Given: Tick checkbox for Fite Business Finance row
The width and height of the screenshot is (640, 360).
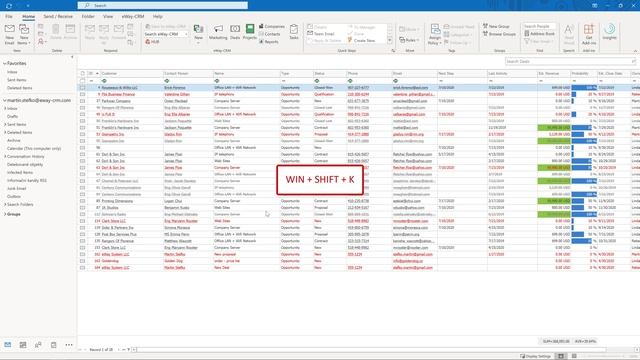Looking at the screenshot, I should pos(82,94).
